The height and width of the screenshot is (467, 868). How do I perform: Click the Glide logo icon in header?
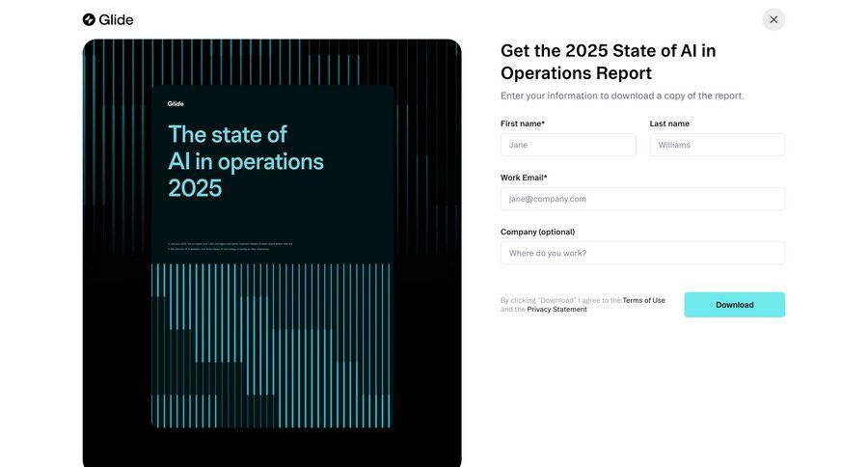[89, 19]
